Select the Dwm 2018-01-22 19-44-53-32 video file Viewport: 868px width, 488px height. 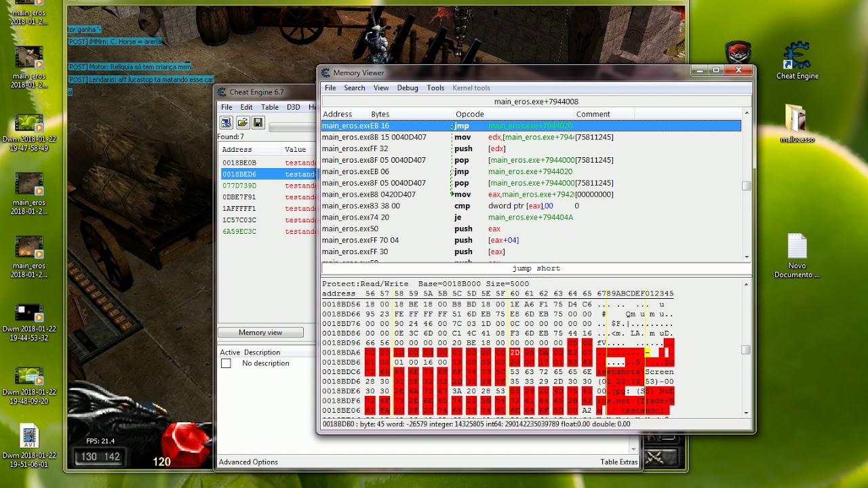(x=28, y=323)
